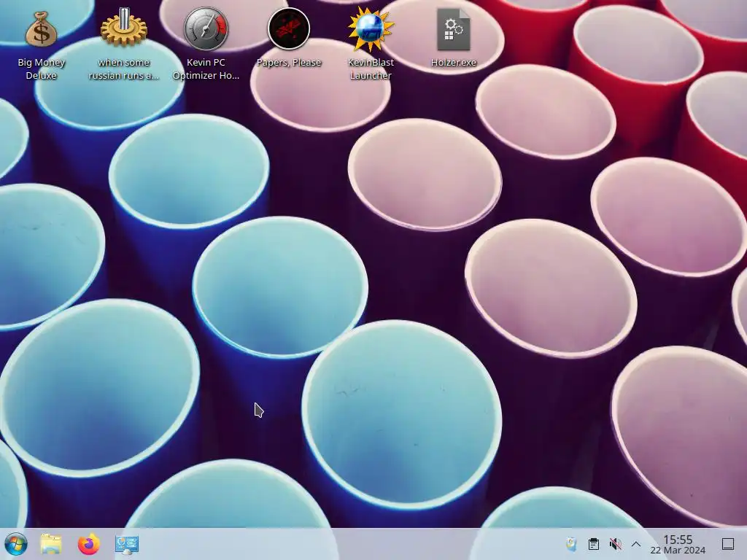747x560 pixels.
Task: Click the tray icon left of the clipboard
Action: pyautogui.click(x=571, y=544)
